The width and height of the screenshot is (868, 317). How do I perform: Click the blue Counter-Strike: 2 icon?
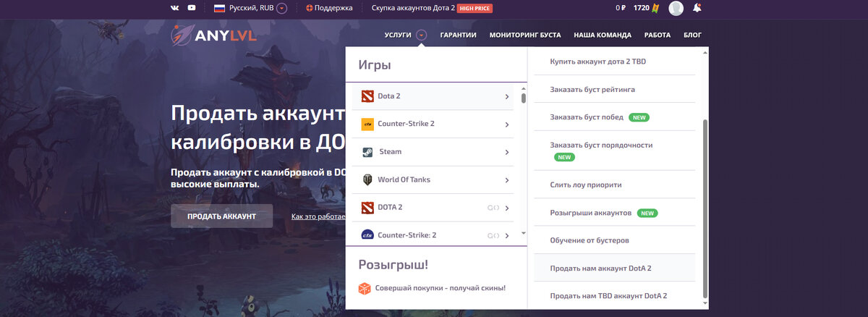click(x=367, y=235)
